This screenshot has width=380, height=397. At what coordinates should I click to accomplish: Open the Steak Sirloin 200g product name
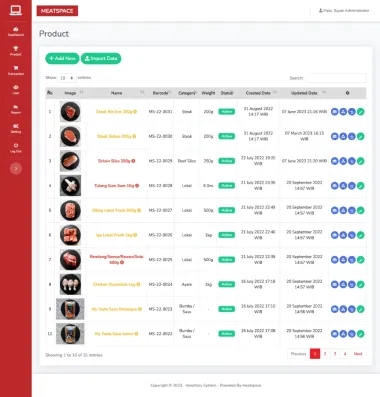point(114,136)
